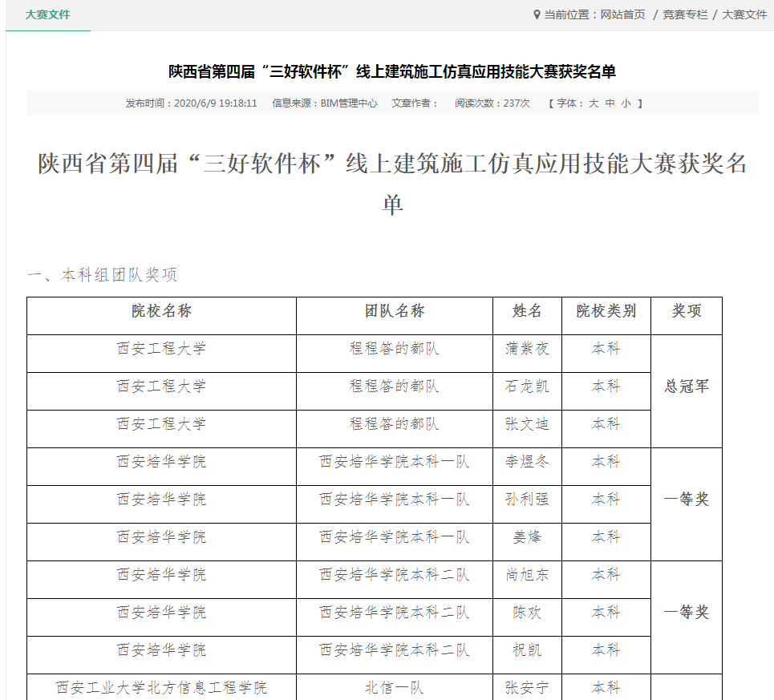Click 本科 category in 张安宁's row

click(606, 688)
